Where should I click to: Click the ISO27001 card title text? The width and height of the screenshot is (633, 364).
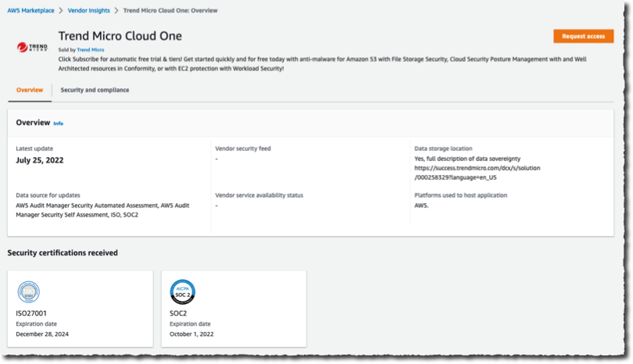pyautogui.click(x=31, y=313)
